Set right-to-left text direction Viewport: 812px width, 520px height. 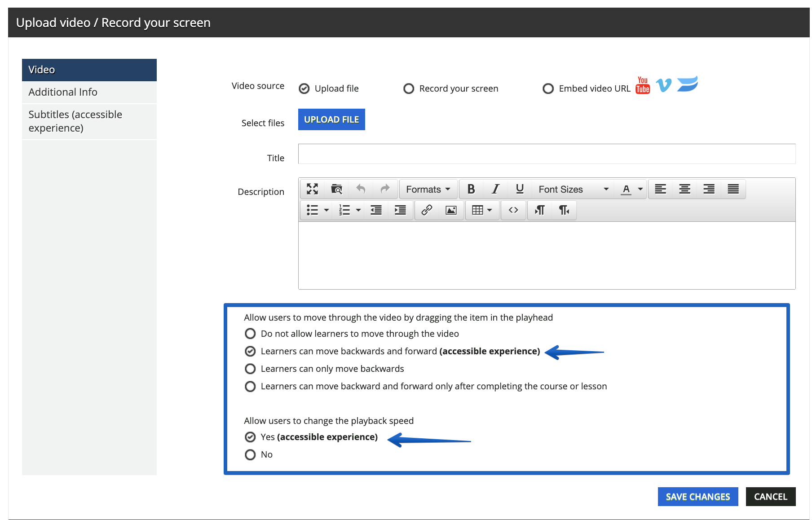(564, 210)
